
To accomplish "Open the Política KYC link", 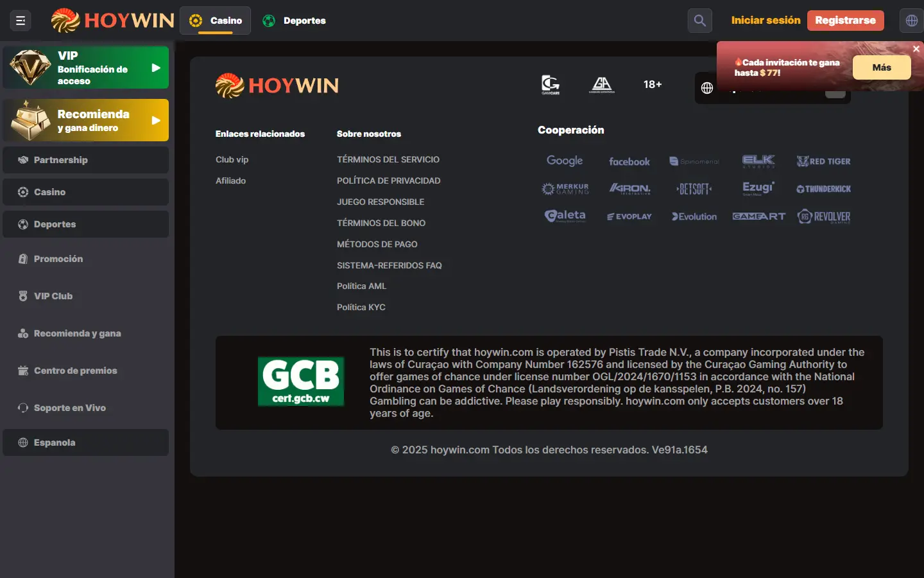I will (x=361, y=307).
